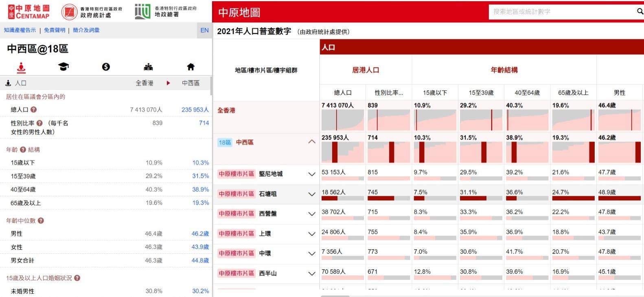Open the housing house icon tab
644x297 pixels.
coord(191,67)
